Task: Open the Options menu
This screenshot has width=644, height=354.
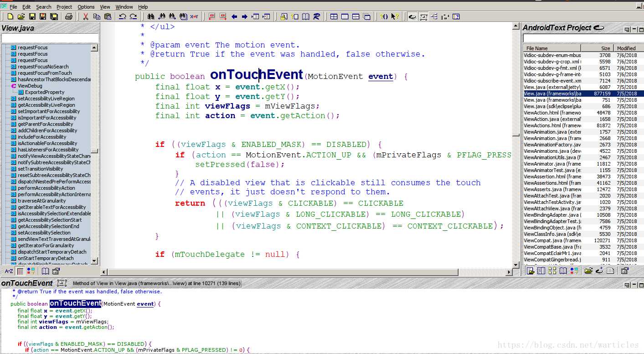Action: pyautogui.click(x=86, y=7)
